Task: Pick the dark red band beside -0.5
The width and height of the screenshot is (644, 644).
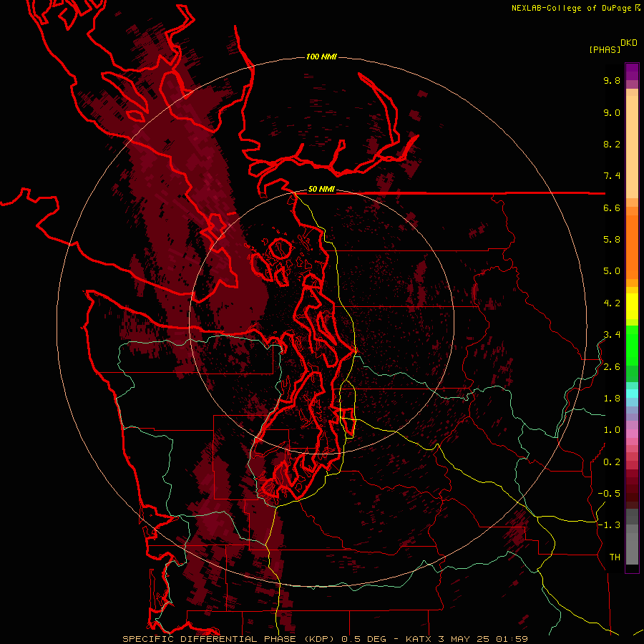Action: tap(632, 493)
